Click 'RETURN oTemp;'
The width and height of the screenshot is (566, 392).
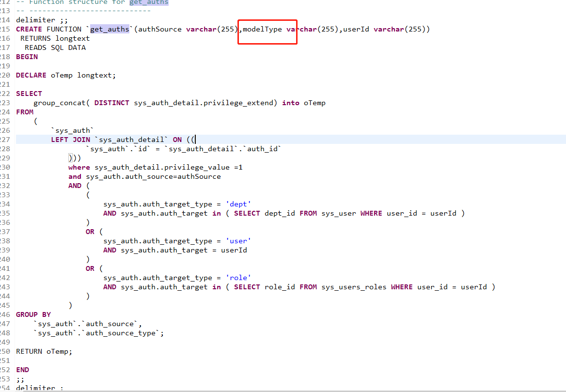pos(44,351)
